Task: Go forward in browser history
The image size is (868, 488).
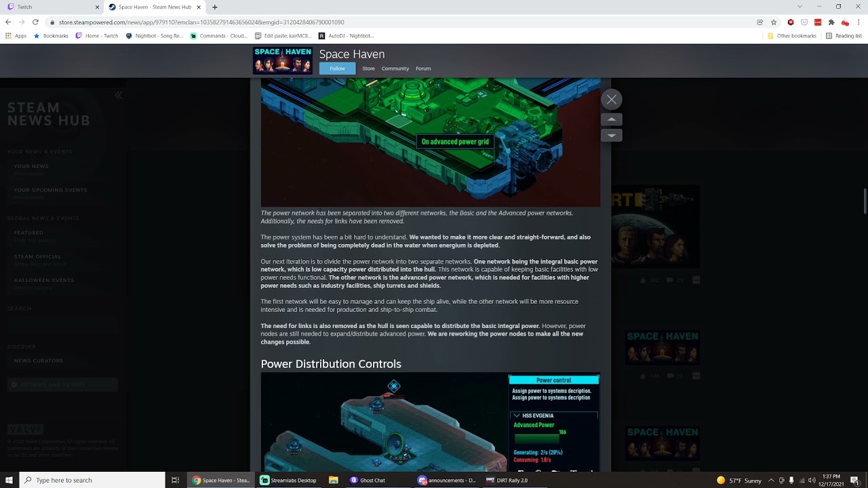Action: click(x=22, y=22)
